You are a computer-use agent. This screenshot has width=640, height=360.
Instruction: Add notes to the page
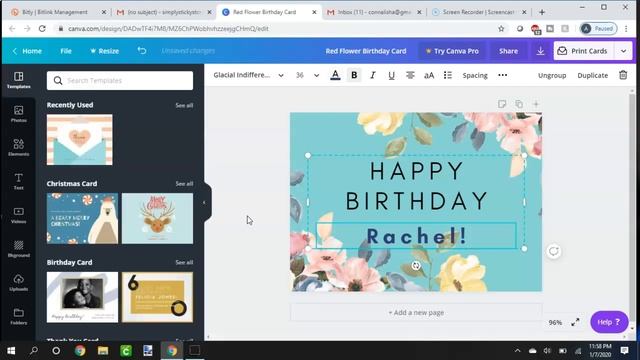coord(502,104)
